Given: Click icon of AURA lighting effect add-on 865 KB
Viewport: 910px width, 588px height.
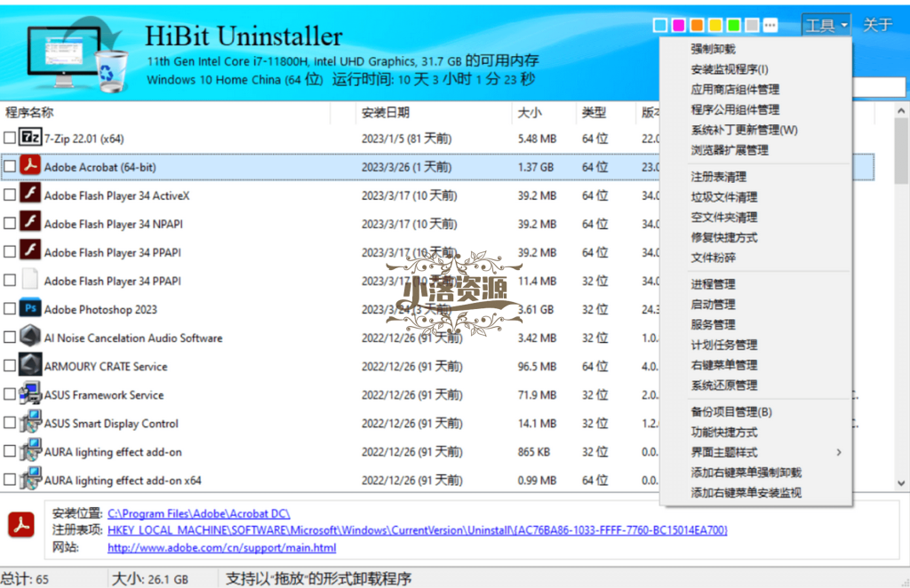Looking at the screenshot, I should coord(30,450).
